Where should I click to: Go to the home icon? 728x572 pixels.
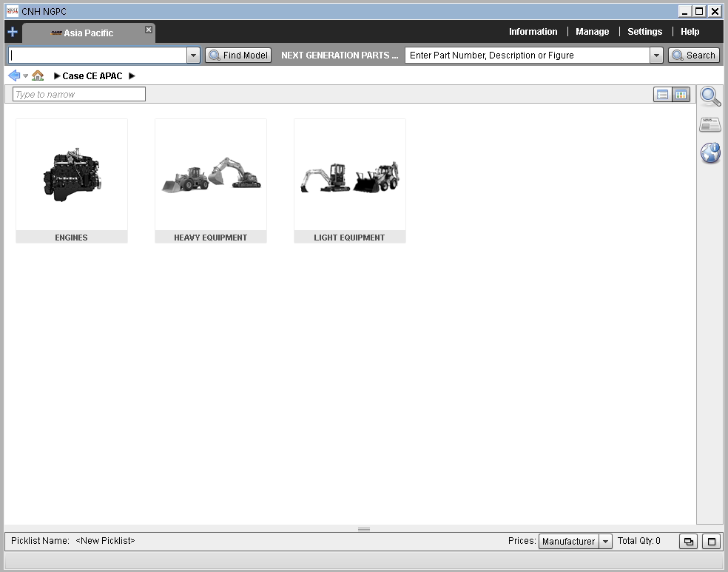(38, 75)
